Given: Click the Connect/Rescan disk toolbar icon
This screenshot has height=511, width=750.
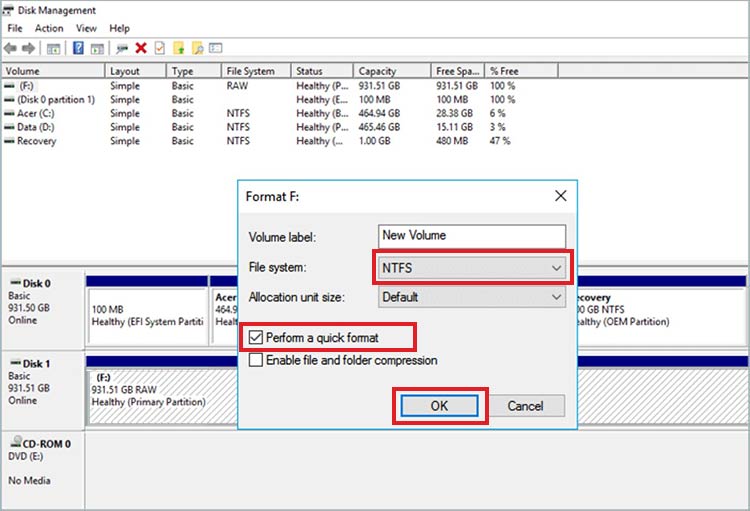Looking at the screenshot, I should (x=122, y=48).
